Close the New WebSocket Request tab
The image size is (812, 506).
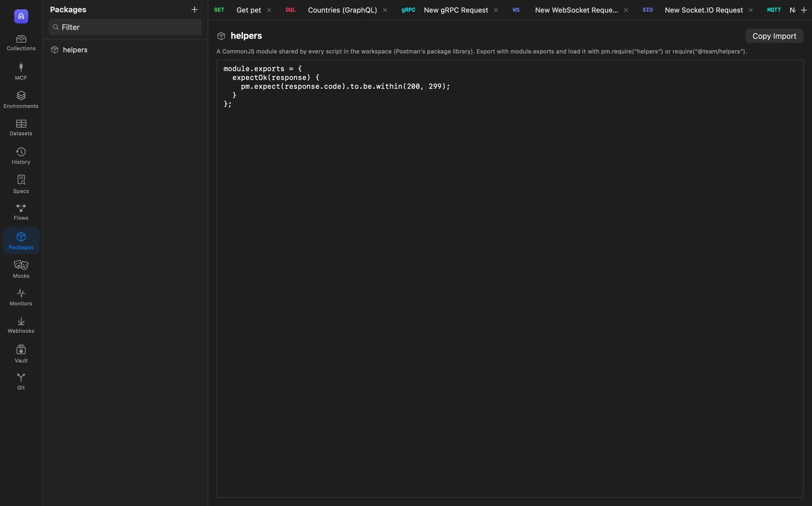tap(626, 10)
